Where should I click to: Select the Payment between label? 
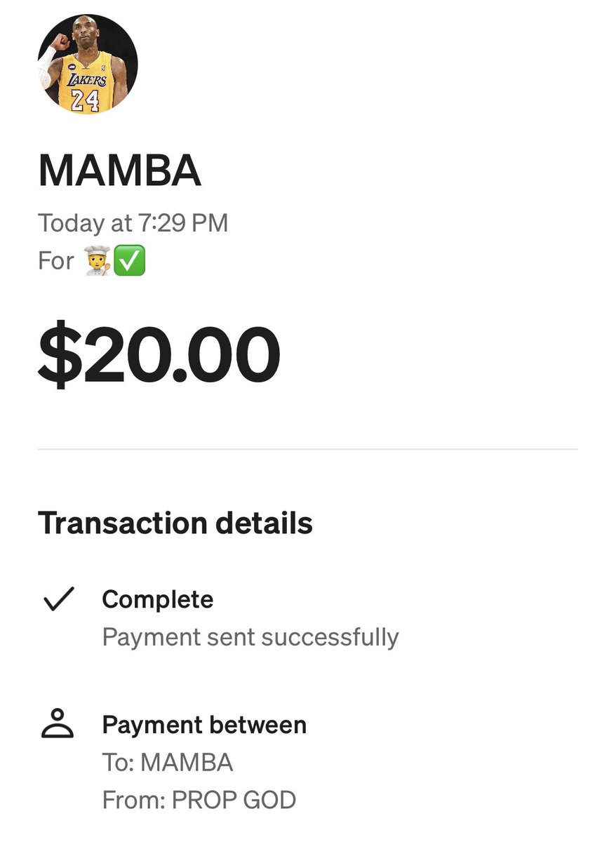(x=204, y=725)
